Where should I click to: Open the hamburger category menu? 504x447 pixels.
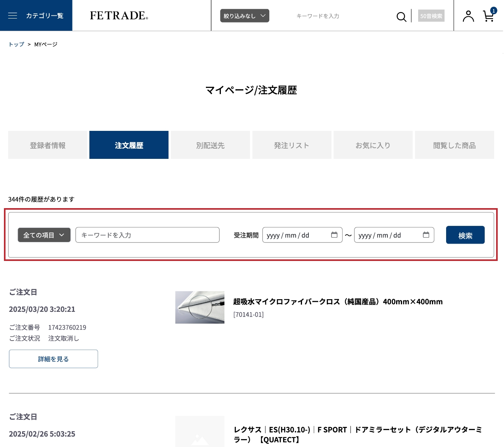[13, 15]
